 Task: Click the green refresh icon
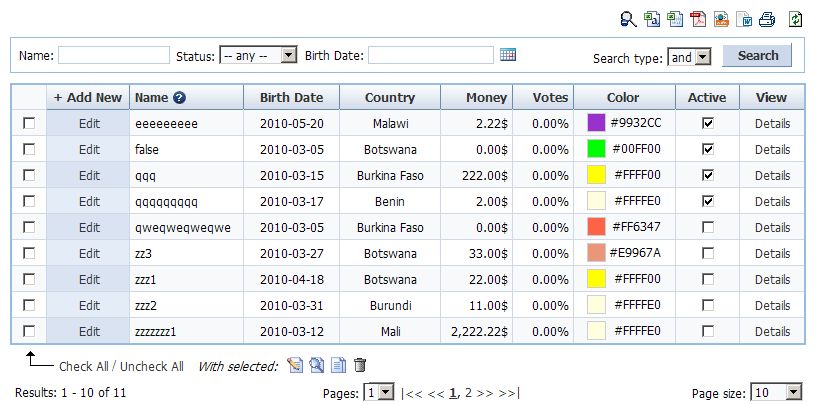click(x=795, y=18)
